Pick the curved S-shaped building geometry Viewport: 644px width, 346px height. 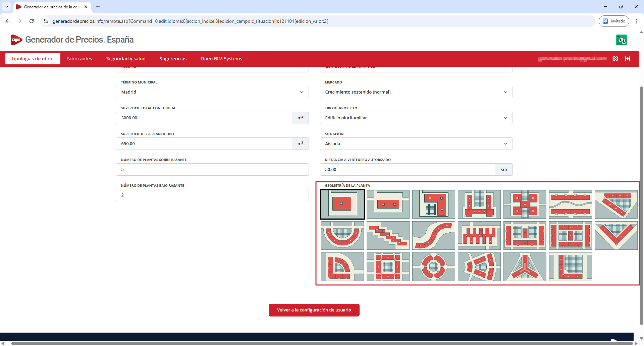(433, 235)
